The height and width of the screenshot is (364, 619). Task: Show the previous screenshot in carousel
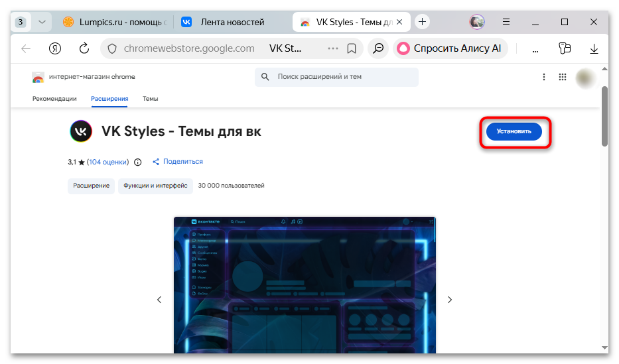[159, 300]
